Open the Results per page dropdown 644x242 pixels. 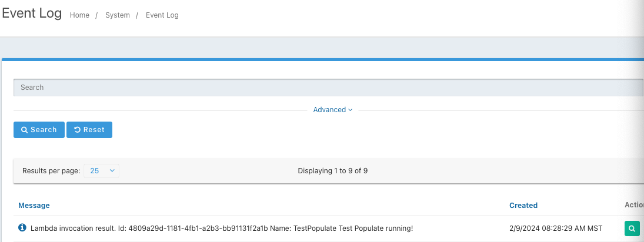pyautogui.click(x=102, y=171)
